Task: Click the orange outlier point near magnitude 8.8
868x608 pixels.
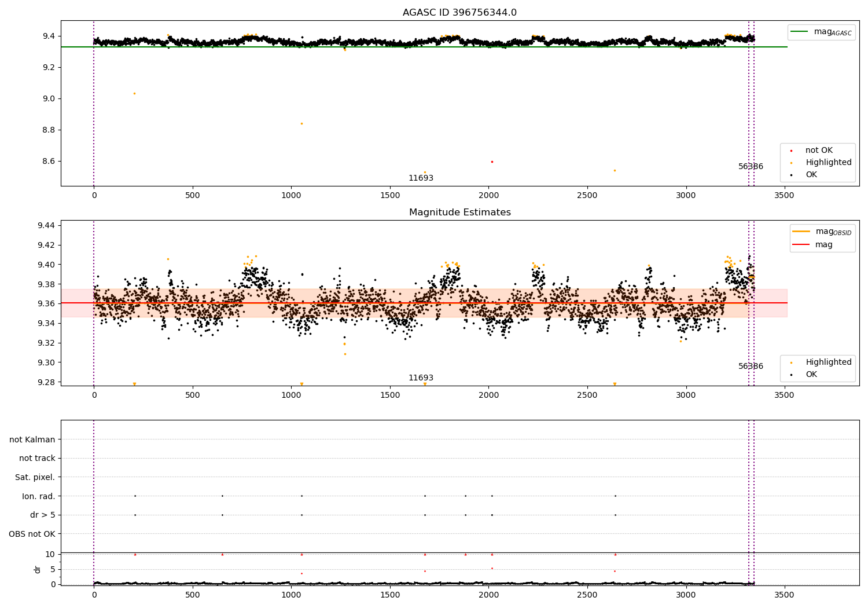Action: 301,123
